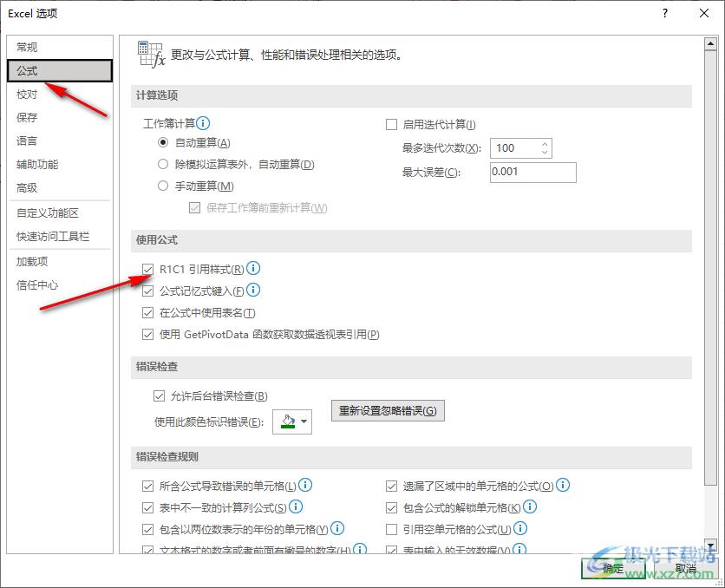This screenshot has width=725, height=588.
Task: Click info icon for 遗漏了区域中的单元格的公式
Action: (563, 485)
